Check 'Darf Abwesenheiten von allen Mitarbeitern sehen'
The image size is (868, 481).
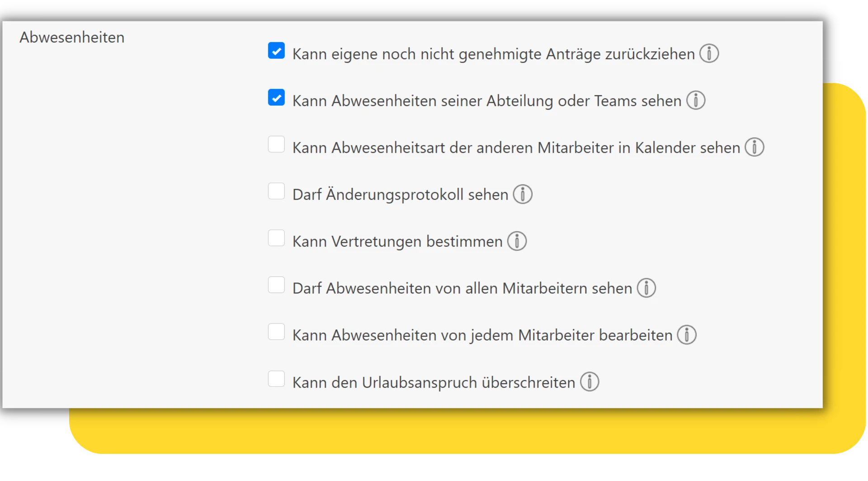coord(276,285)
